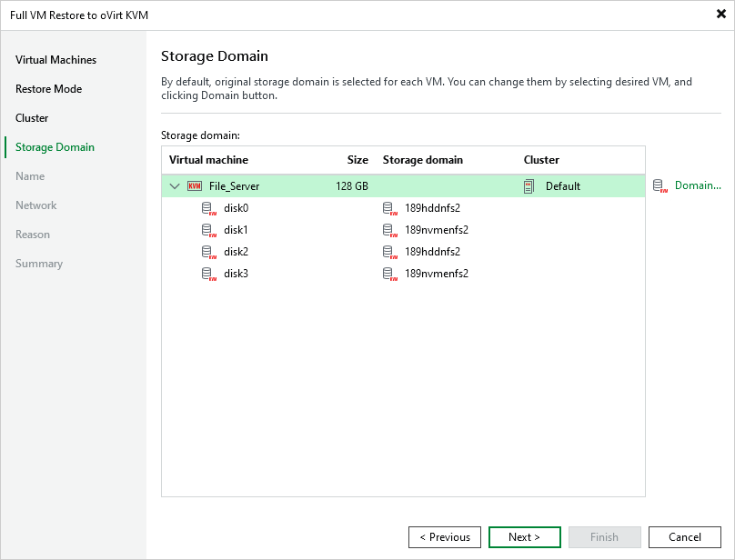Go to the Restore Mode step

coord(49,89)
